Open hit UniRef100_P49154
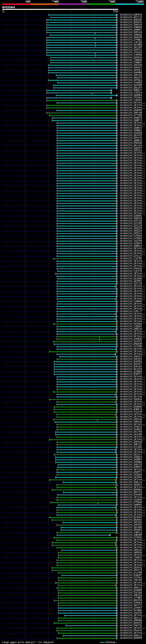 (131, 268)
